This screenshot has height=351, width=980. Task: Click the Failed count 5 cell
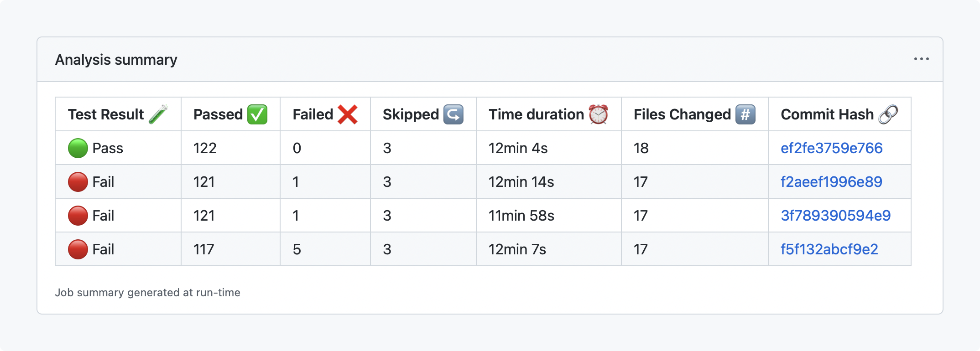[297, 249]
